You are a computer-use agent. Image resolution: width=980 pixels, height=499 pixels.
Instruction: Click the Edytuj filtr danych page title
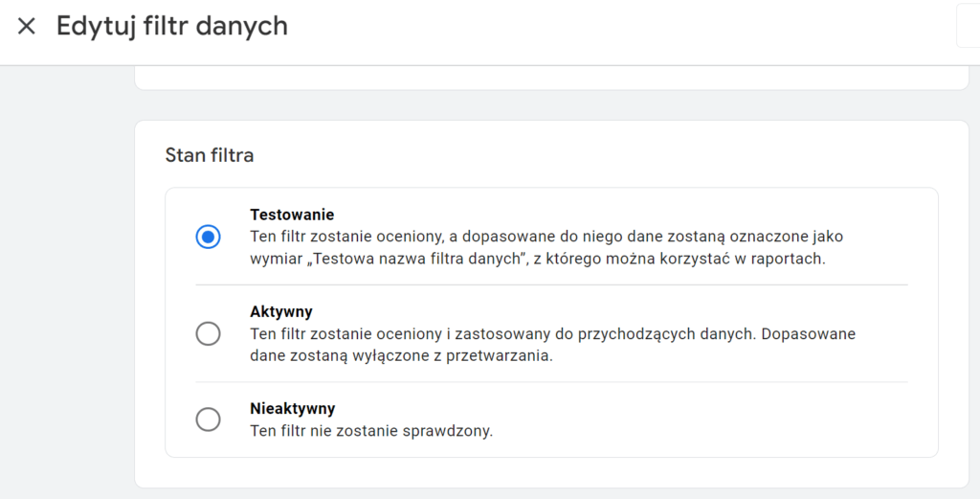[172, 26]
